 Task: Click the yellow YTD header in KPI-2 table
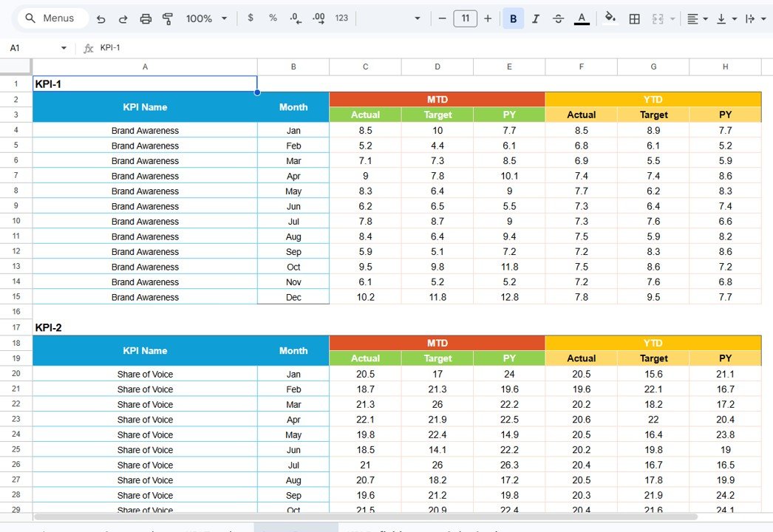tap(653, 343)
